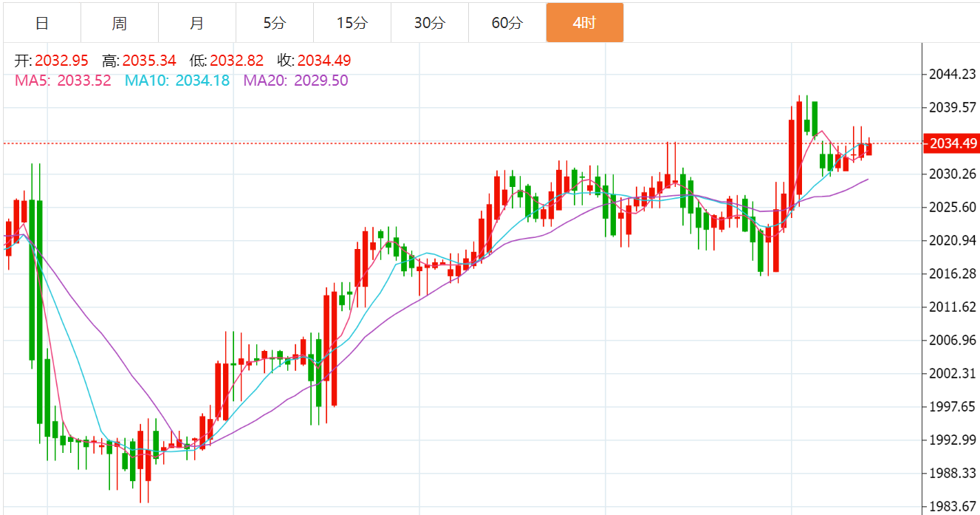Viewport: 980px width, 515px height.
Task: Click the 2016.28 price axis label
Action: tap(953, 274)
